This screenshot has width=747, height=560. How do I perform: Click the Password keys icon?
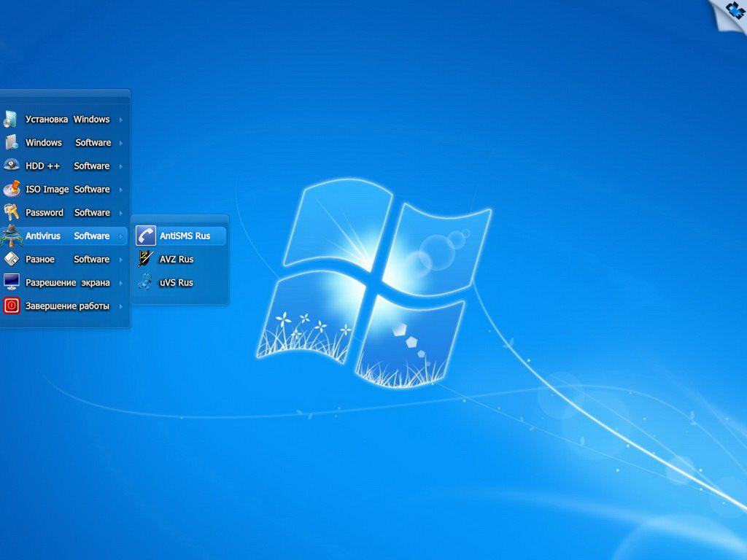[12, 212]
